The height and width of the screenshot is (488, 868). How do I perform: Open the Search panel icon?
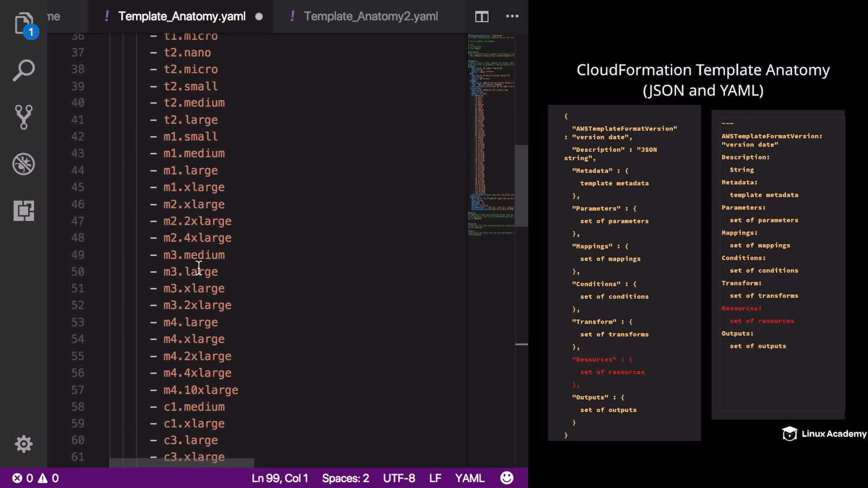[24, 70]
